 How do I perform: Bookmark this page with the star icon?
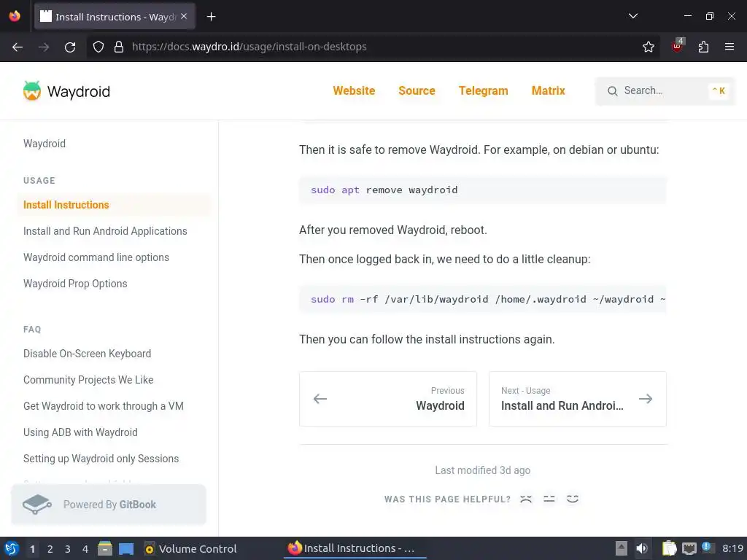coord(648,47)
